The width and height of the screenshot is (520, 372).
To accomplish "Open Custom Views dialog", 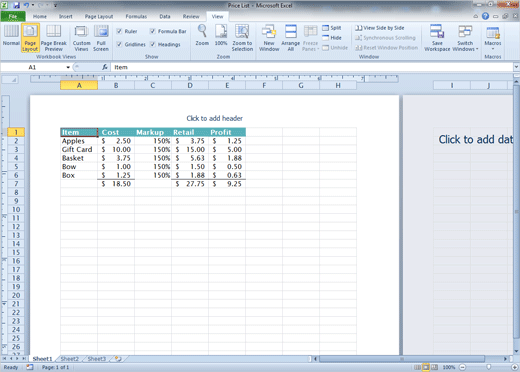I will [x=81, y=38].
